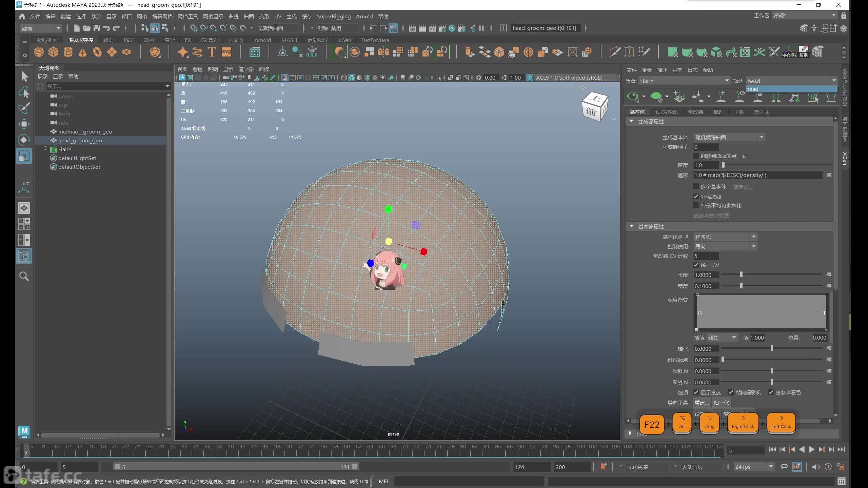Create a polygon cube from shelf
868x488 pixels.
click(x=54, y=52)
